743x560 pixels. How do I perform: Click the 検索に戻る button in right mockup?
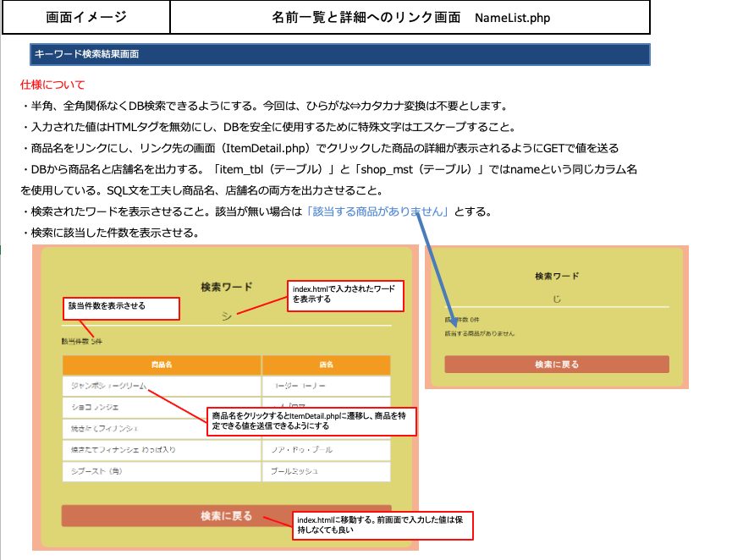556,365
